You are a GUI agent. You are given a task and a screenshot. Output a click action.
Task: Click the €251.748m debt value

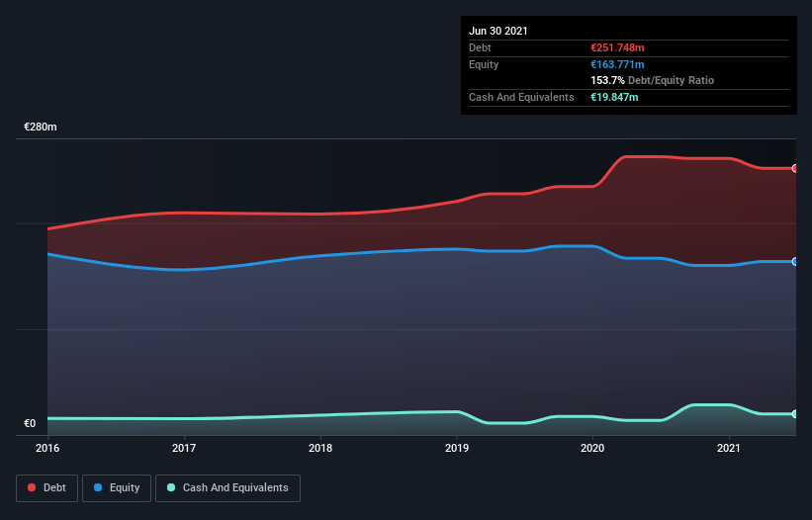[x=617, y=47]
